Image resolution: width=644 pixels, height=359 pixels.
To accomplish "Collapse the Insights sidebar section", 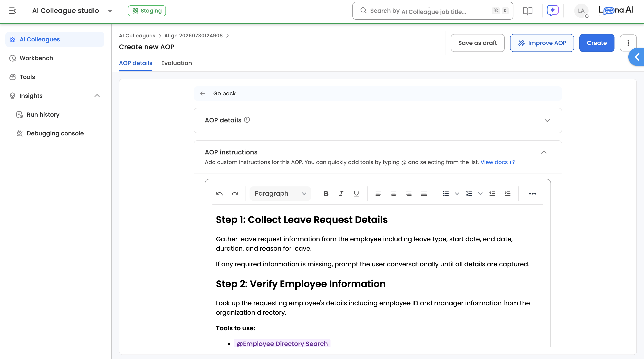I will [x=97, y=96].
